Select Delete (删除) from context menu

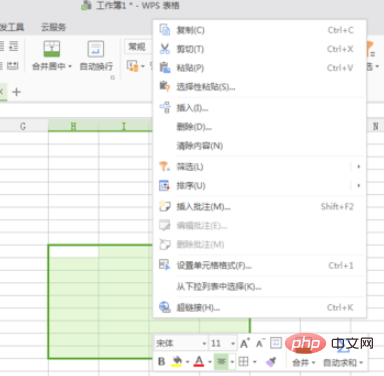(x=259, y=127)
